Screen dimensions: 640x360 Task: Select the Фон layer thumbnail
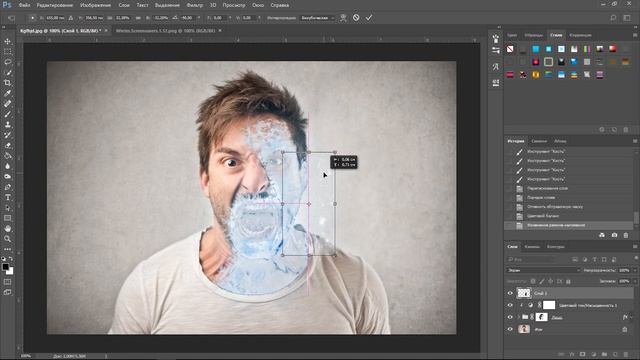point(524,329)
